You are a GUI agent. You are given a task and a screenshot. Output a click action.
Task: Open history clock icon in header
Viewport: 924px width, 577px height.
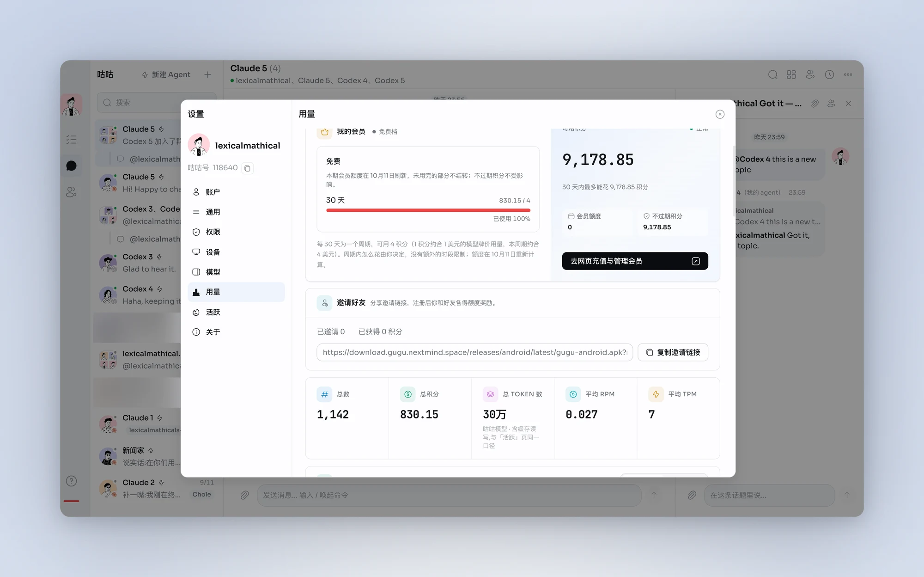click(829, 74)
